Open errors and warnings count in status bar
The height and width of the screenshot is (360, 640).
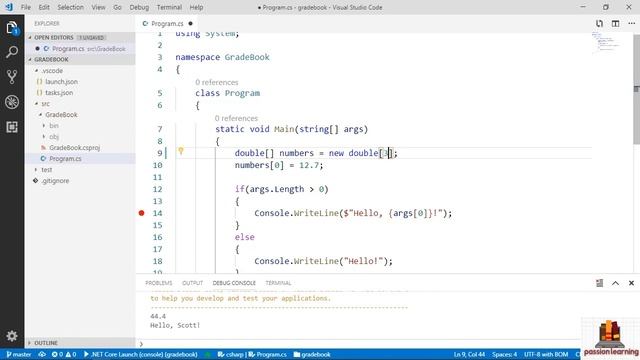(x=64, y=354)
